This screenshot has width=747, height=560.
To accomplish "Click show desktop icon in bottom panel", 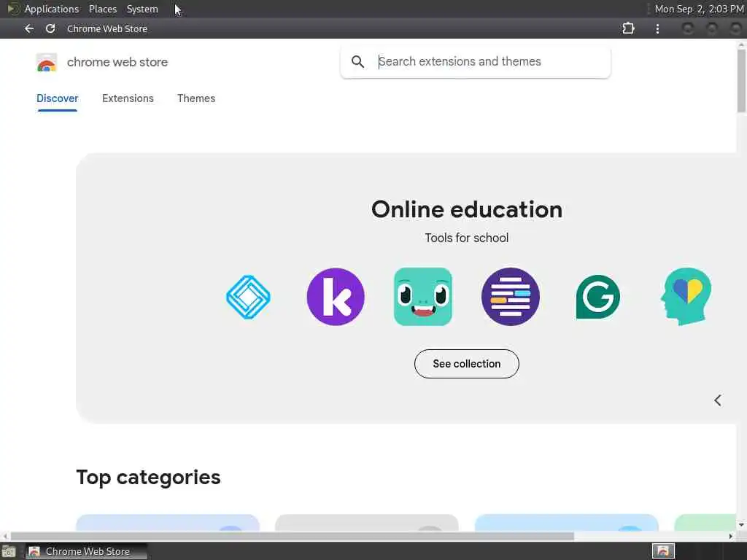I will [8, 552].
